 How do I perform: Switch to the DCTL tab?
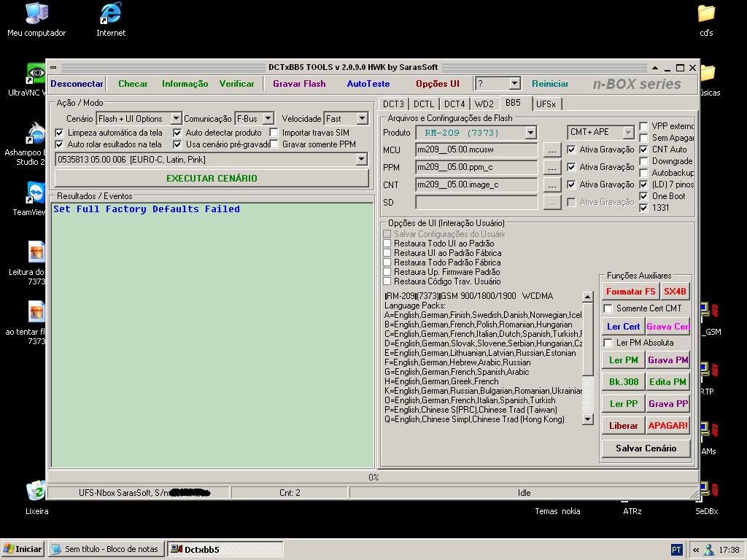coord(424,104)
